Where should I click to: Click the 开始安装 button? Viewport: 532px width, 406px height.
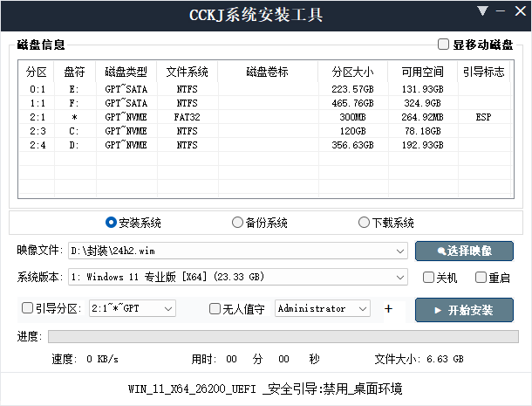[x=464, y=309]
